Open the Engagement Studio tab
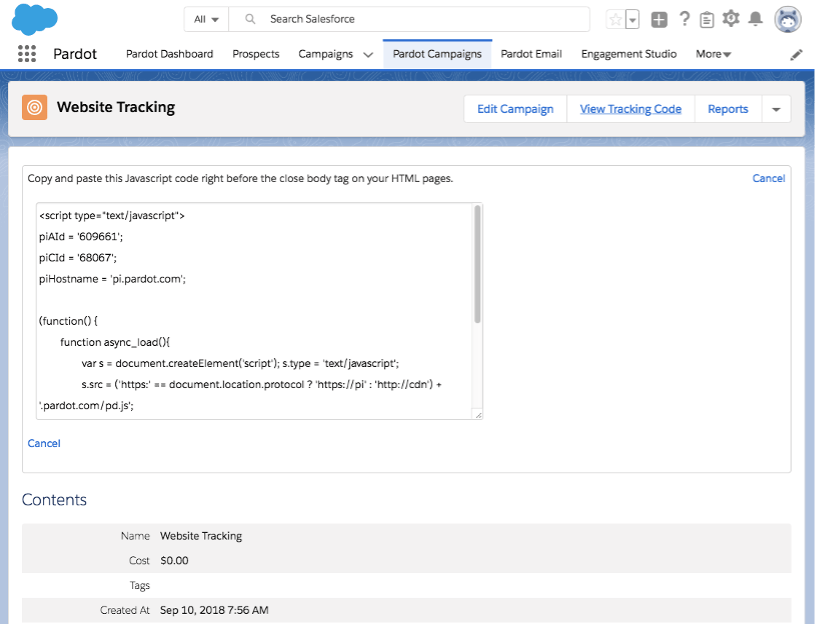Viewport: 816px width, 625px height. [x=628, y=54]
